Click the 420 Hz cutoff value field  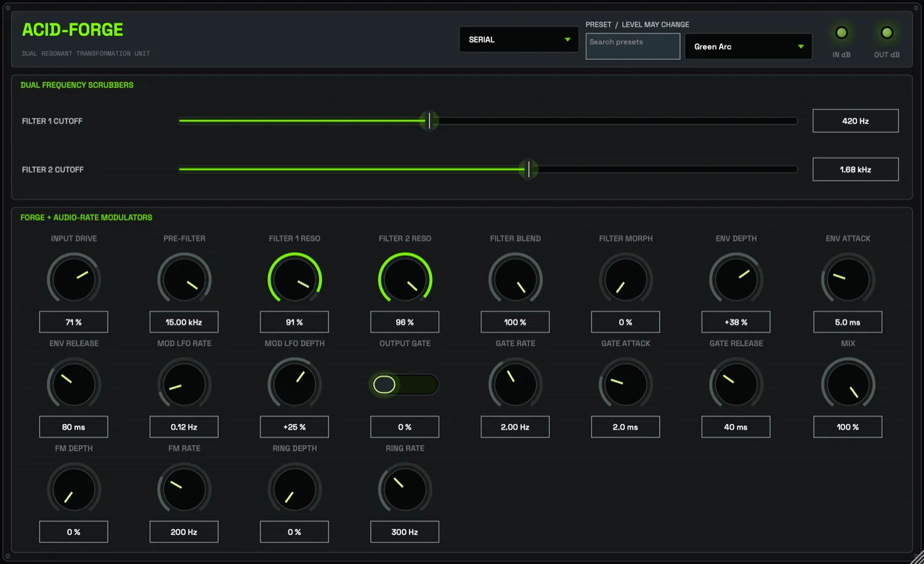tap(856, 121)
